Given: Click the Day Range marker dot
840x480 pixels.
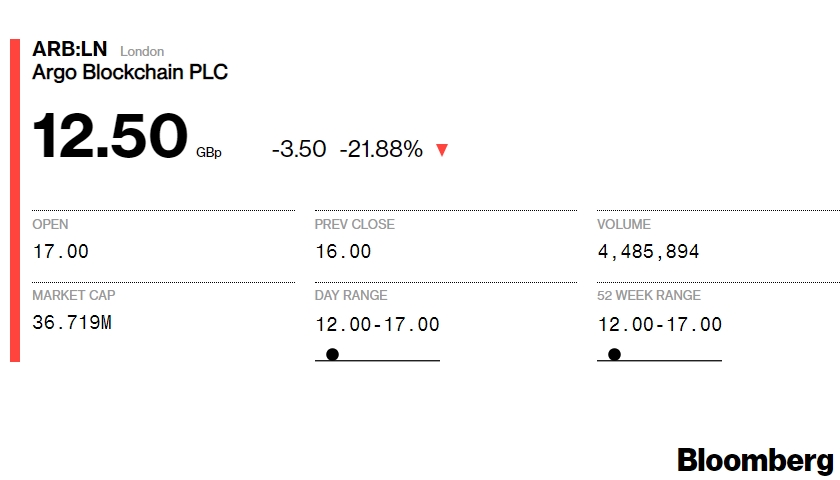Looking at the screenshot, I should click(332, 354).
